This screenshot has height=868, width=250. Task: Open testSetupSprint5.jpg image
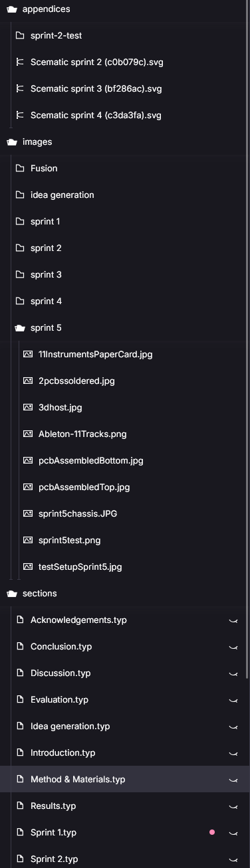pyautogui.click(x=80, y=567)
